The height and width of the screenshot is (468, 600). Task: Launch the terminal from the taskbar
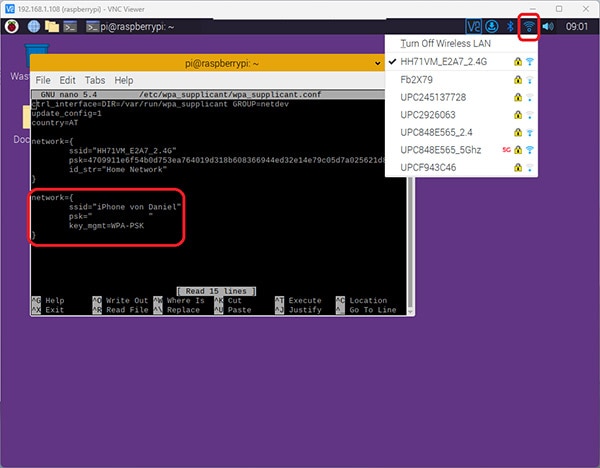(x=71, y=26)
